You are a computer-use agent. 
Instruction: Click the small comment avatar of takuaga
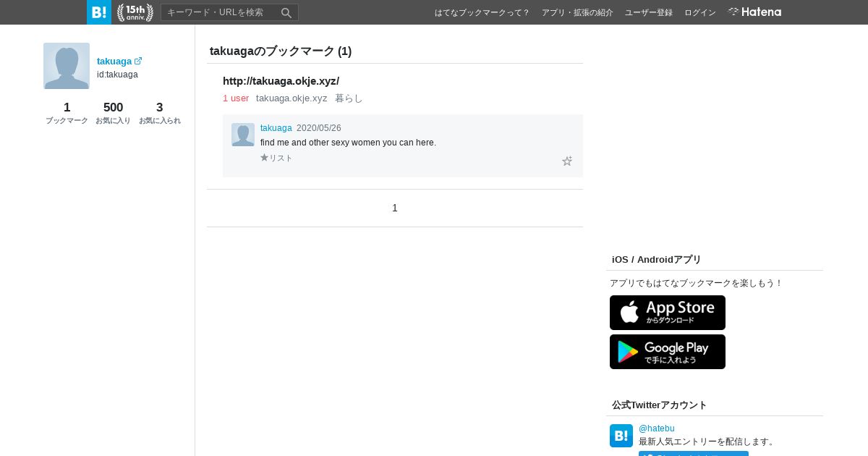point(243,135)
